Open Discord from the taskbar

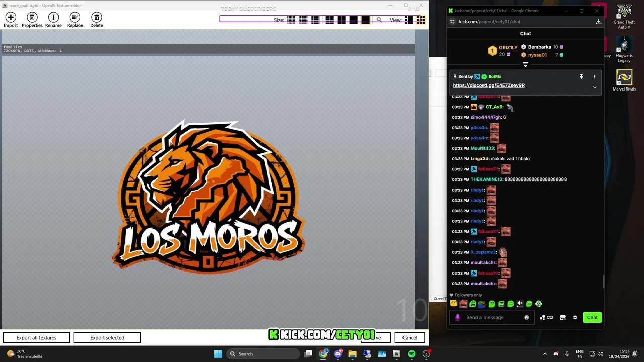(338, 354)
